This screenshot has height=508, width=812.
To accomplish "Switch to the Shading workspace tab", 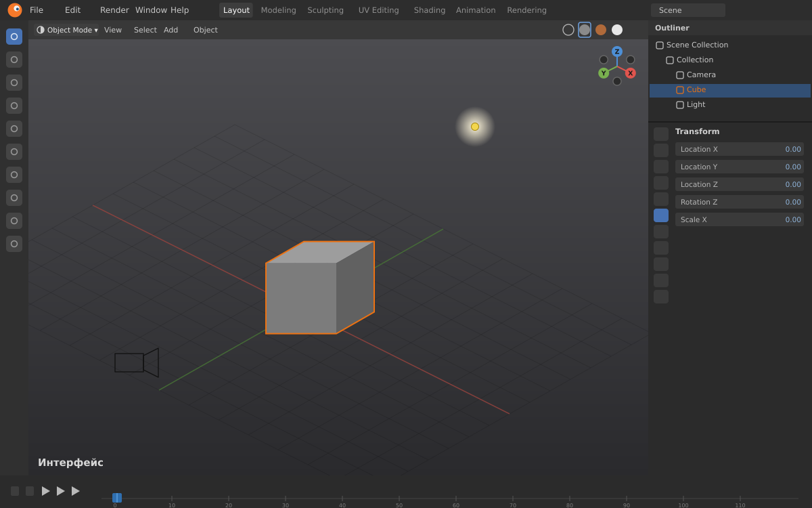I will tap(430, 10).
